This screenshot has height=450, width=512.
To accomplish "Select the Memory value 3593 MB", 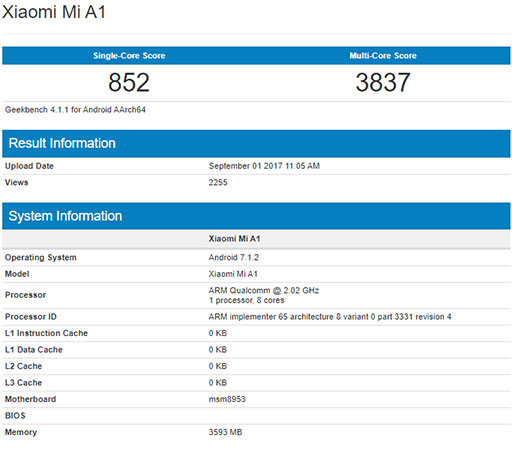I will [x=225, y=432].
